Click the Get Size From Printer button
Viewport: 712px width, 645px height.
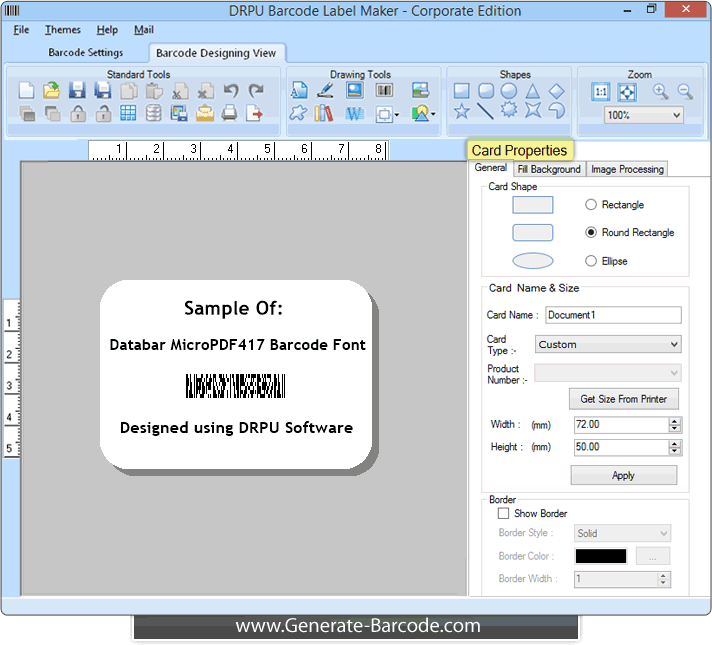(x=623, y=399)
